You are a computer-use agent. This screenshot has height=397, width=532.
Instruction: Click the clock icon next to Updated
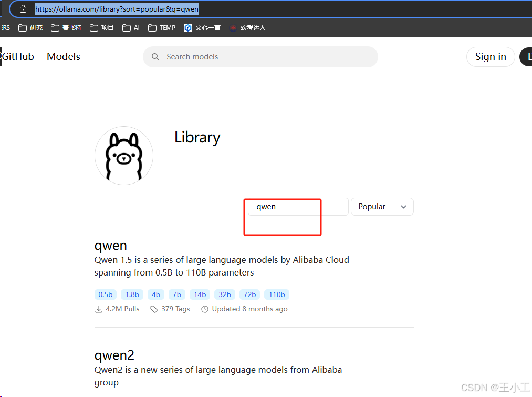(x=205, y=309)
